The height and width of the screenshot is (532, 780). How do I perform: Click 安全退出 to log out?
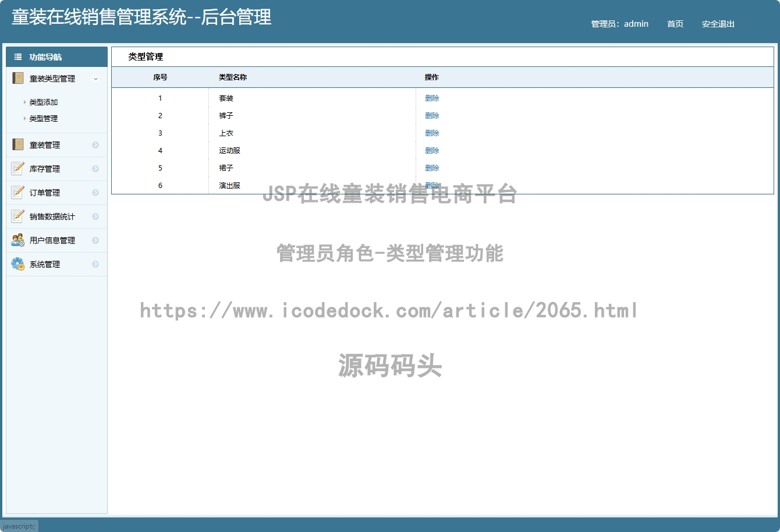(x=718, y=24)
